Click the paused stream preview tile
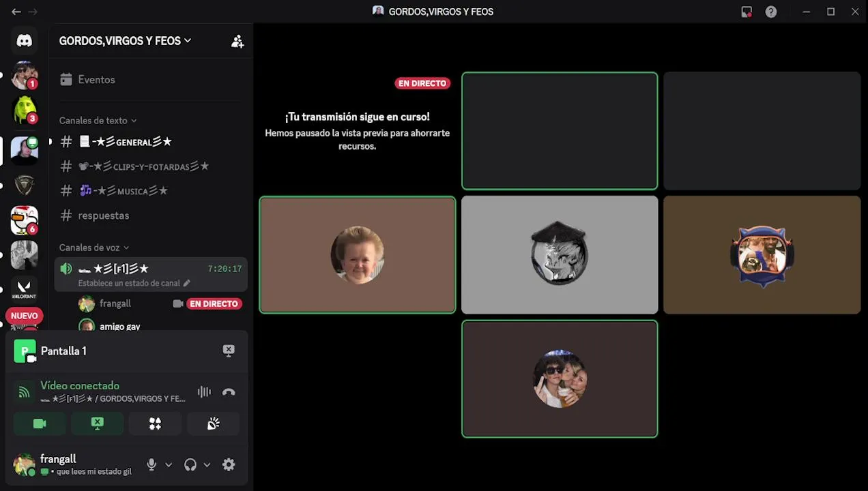The height and width of the screenshot is (491, 868). [358, 131]
